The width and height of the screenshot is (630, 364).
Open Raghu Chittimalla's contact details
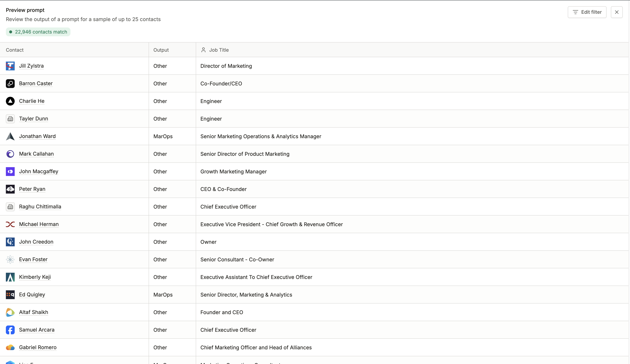(40, 207)
